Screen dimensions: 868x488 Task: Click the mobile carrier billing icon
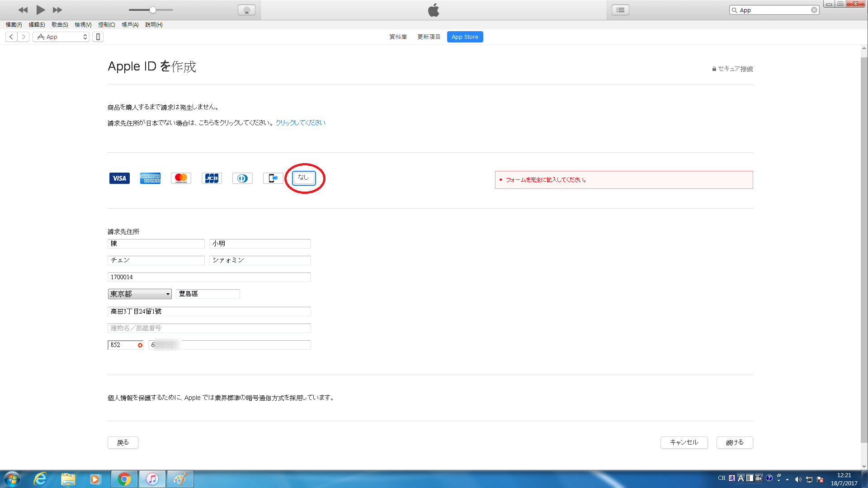(x=273, y=178)
